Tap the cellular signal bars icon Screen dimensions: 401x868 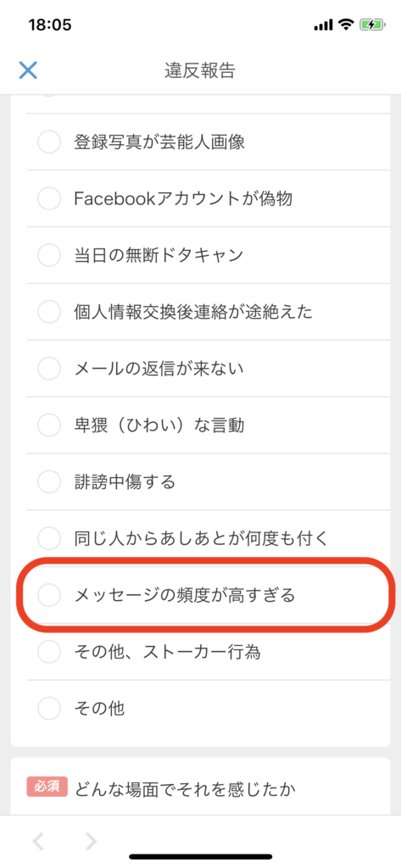coord(324,25)
